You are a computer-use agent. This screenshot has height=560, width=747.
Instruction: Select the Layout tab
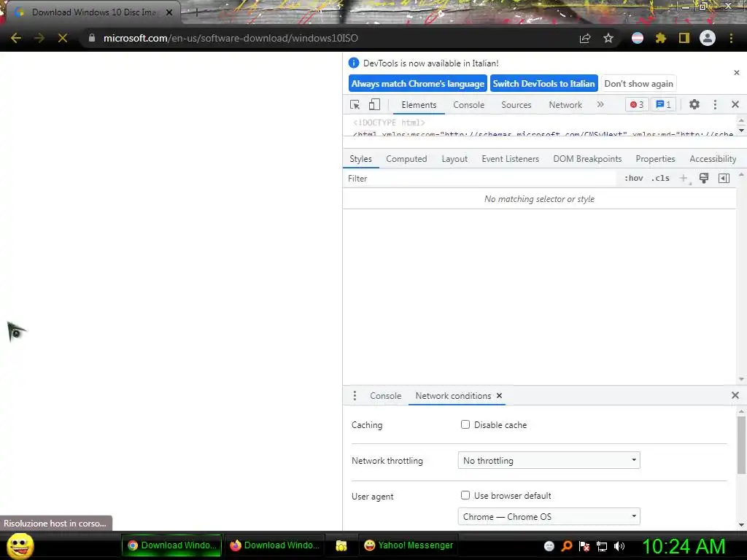[454, 159]
